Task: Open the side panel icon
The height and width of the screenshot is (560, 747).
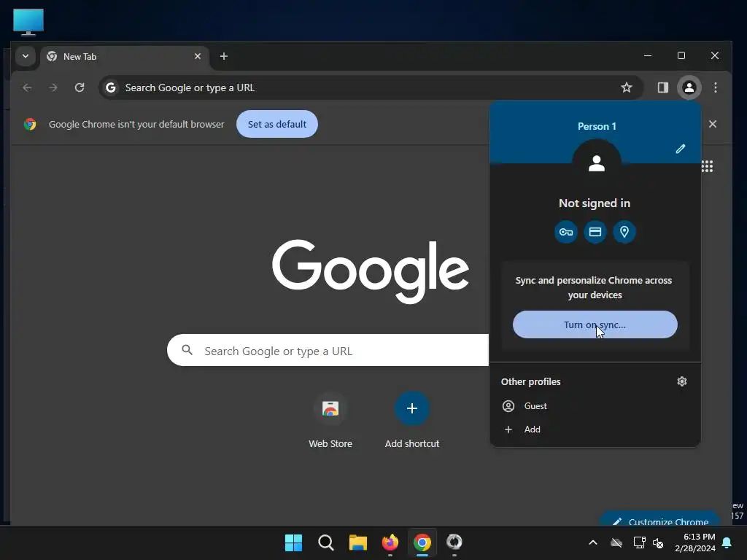Action: click(x=662, y=87)
